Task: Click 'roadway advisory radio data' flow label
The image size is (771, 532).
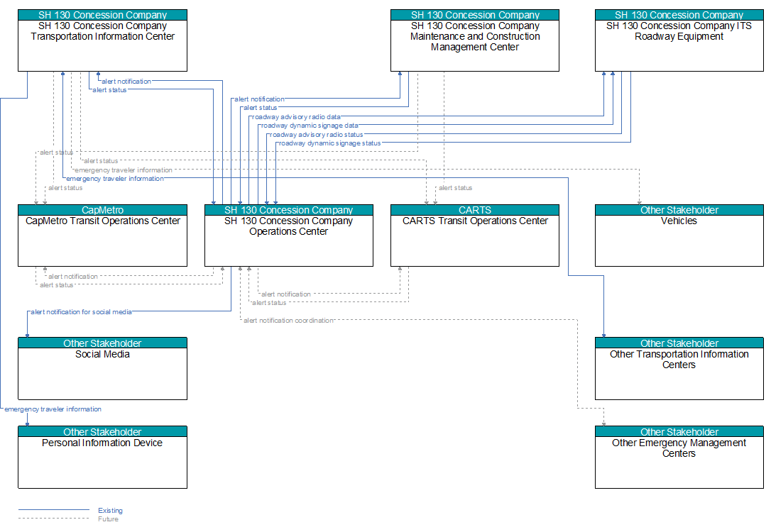Action: 296,117
